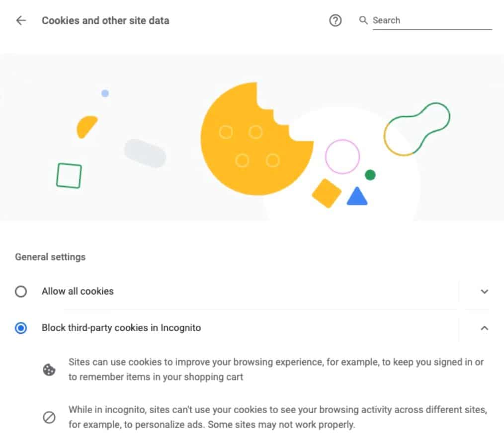Click the Cookies and other site data title
This screenshot has height=446, width=504.
click(x=106, y=20)
